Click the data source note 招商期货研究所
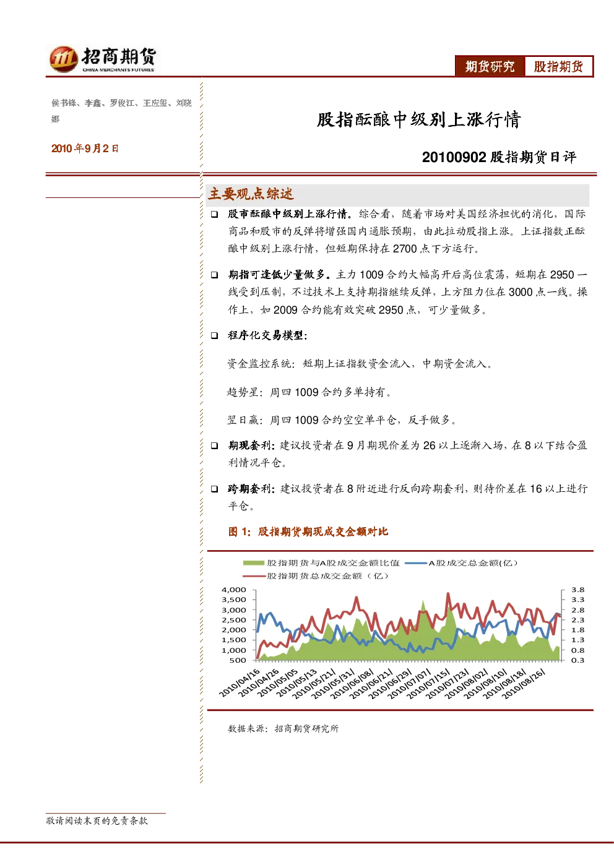This screenshot has width=614, height=868. (306, 729)
